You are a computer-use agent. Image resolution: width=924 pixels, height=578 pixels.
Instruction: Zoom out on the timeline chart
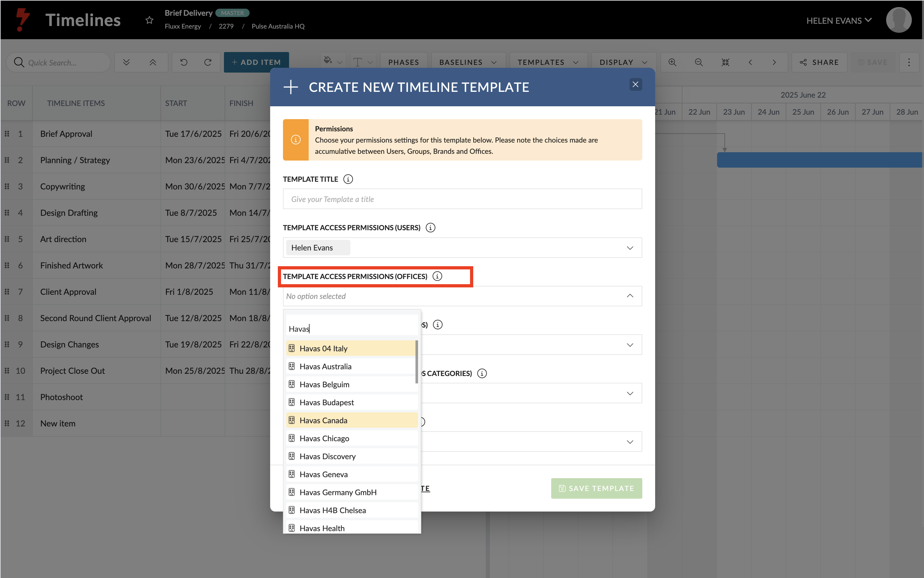click(x=699, y=62)
